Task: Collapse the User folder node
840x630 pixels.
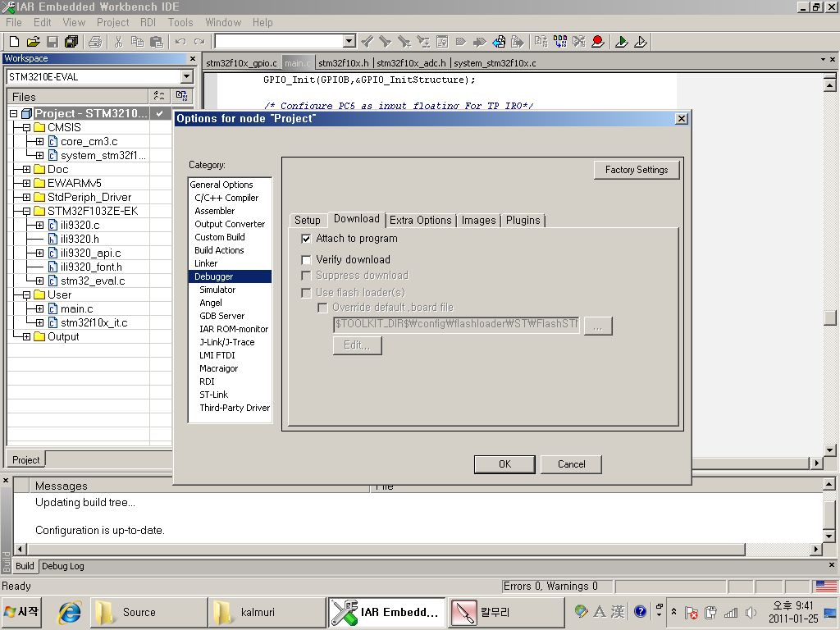Action: tap(26, 294)
